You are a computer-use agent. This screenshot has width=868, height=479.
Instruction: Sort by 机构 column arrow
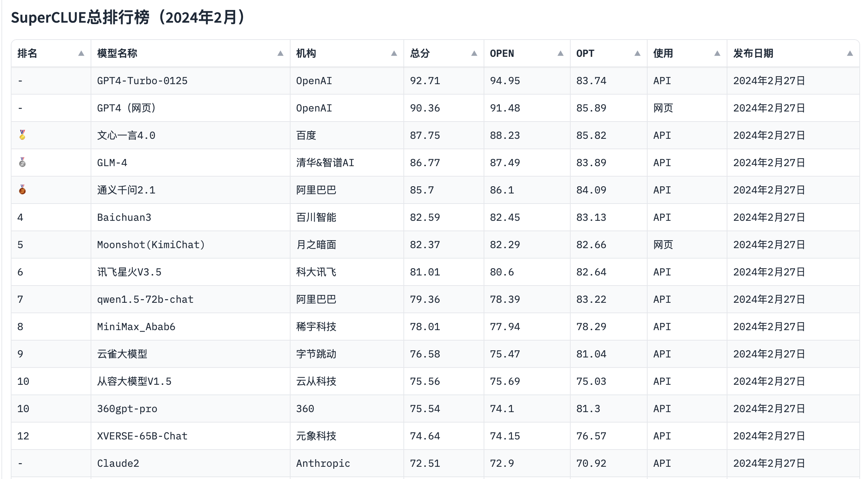tap(394, 54)
